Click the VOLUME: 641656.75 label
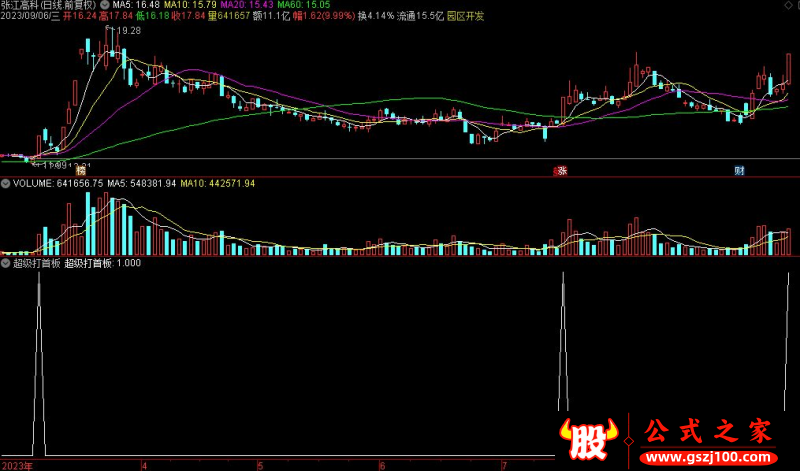The height and width of the screenshot is (471, 800). click(x=58, y=183)
